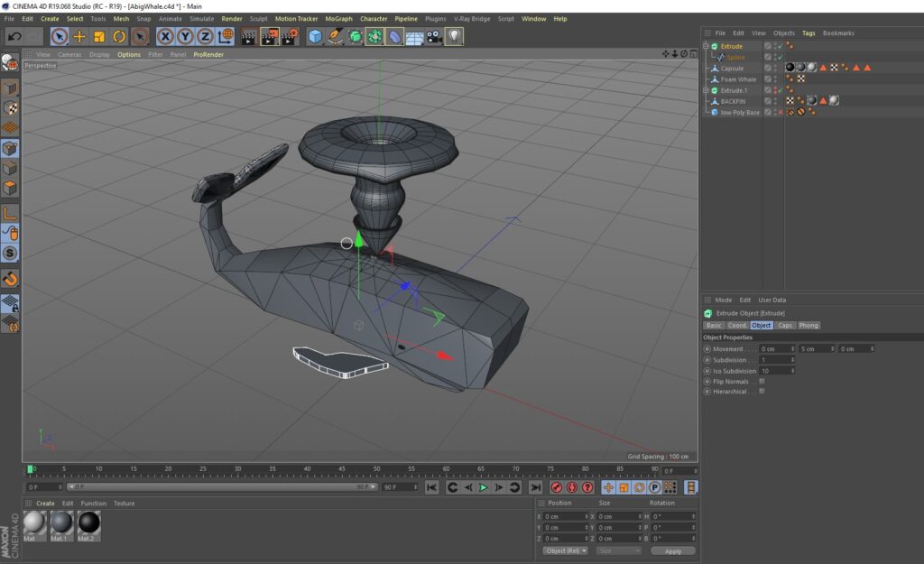924x564 pixels.
Task: Enable the Flip Normals checkbox
Action: [x=762, y=381]
